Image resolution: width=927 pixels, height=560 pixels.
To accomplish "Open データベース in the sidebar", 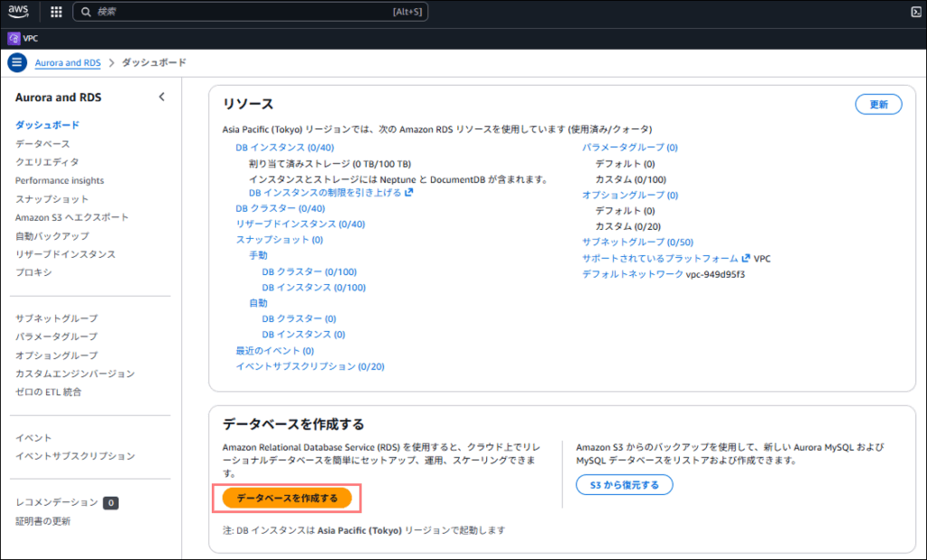I will [43, 144].
